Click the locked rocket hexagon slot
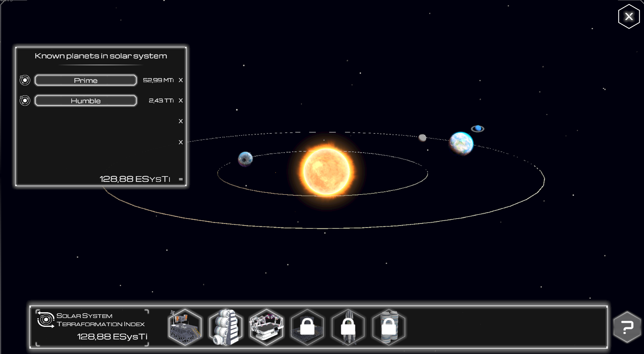Screen dimensions: 644x354 coord(348,327)
